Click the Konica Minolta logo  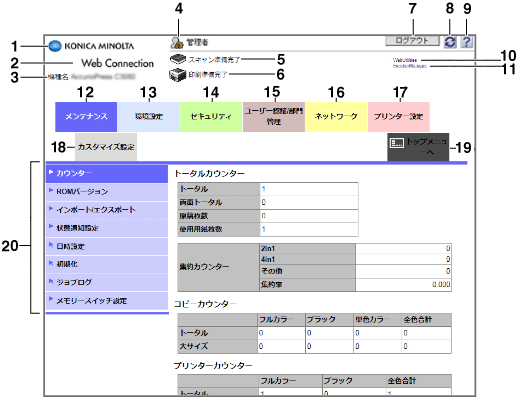tap(91, 46)
